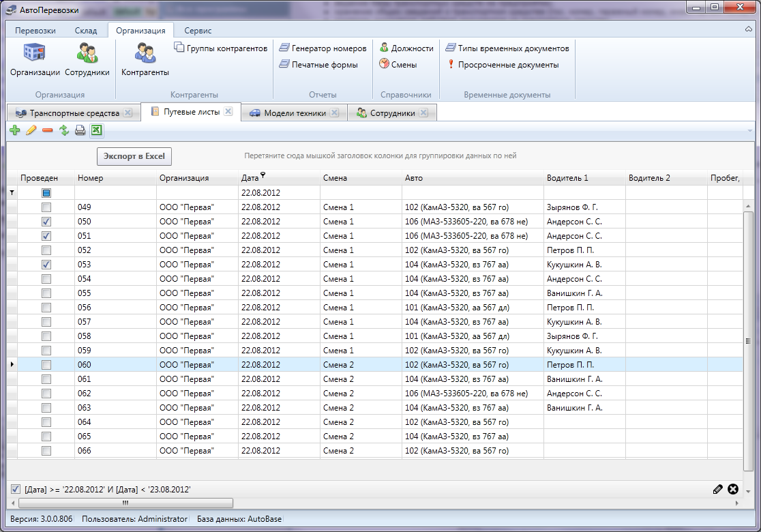Click the green plus add record icon
The height and width of the screenshot is (532, 761).
point(15,130)
